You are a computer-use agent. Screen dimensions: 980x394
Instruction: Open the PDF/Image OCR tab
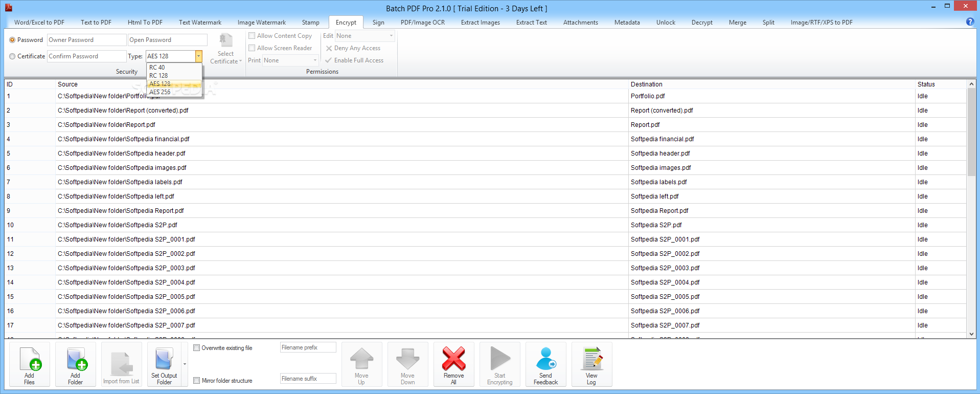coord(423,23)
